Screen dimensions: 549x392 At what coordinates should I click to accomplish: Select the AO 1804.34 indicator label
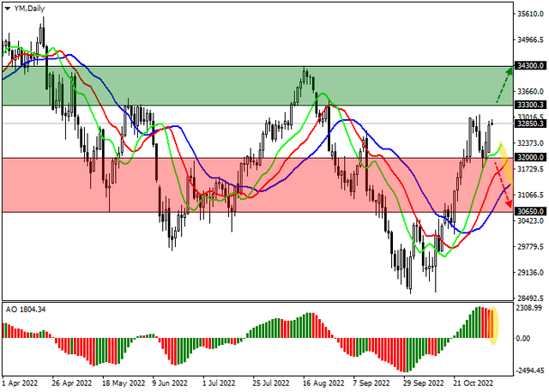click(x=26, y=310)
